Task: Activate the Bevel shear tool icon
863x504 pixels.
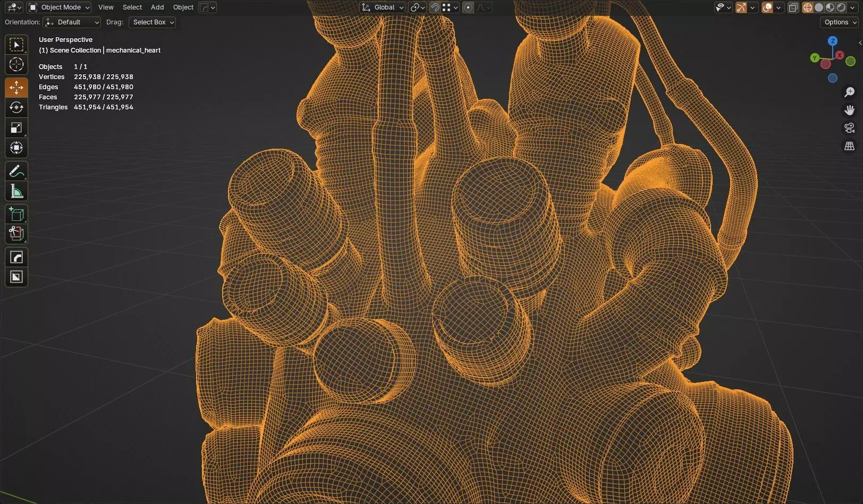Action: coord(16,258)
